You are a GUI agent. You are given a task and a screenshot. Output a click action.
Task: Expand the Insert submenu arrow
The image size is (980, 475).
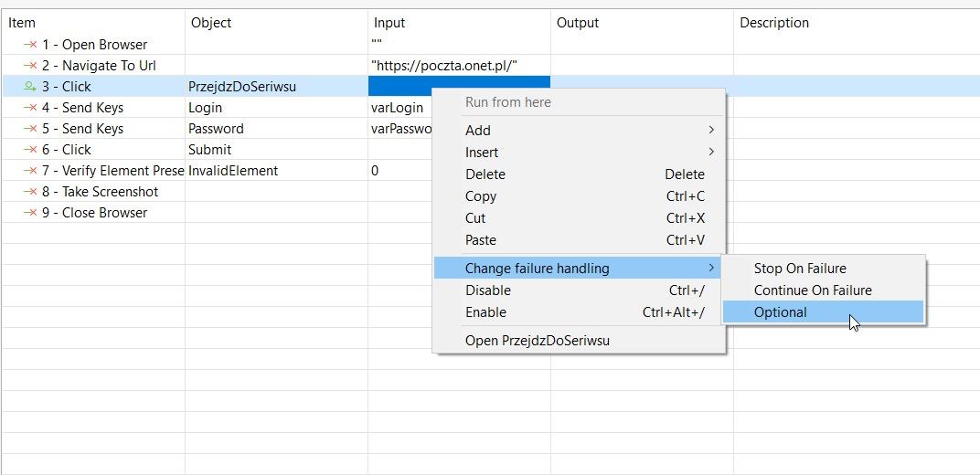(711, 153)
